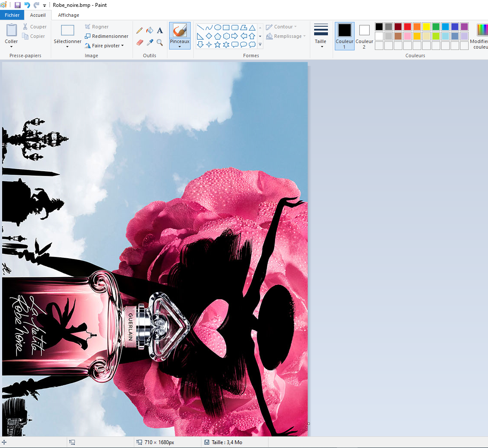488x448 pixels.
Task: Expand the Faire pivoter menu
Action: click(x=104, y=46)
